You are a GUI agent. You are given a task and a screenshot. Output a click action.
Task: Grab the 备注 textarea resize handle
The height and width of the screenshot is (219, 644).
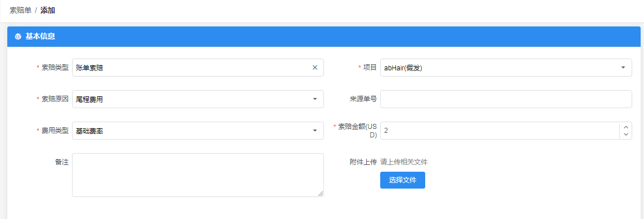(x=321, y=194)
